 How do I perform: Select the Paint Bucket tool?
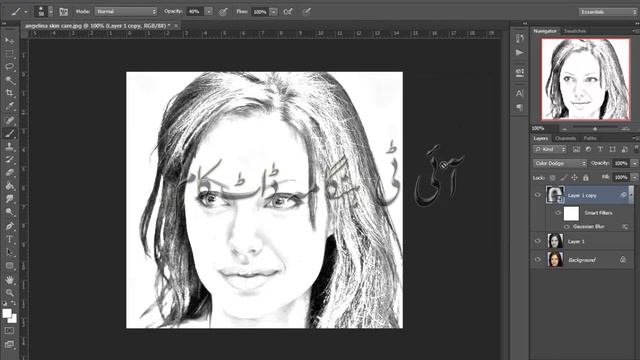pos(9,186)
